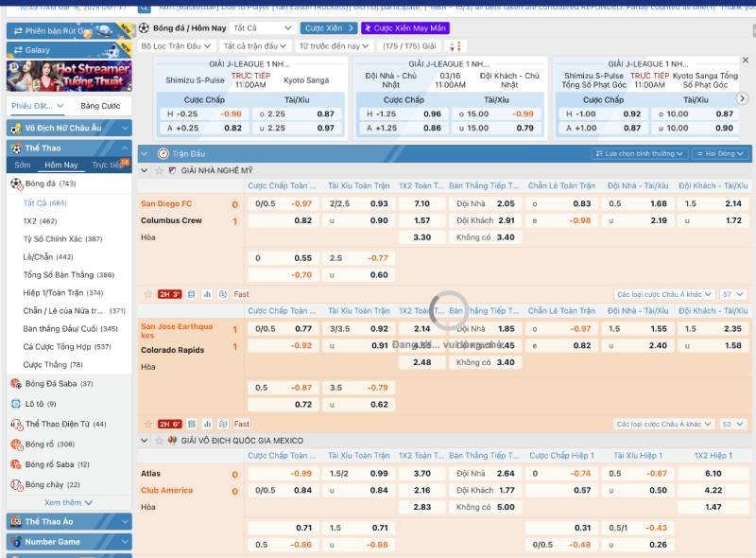The width and height of the screenshot is (756, 558).
Task: Click the Hot Streamer banner thumbnail
Action: [x=69, y=76]
